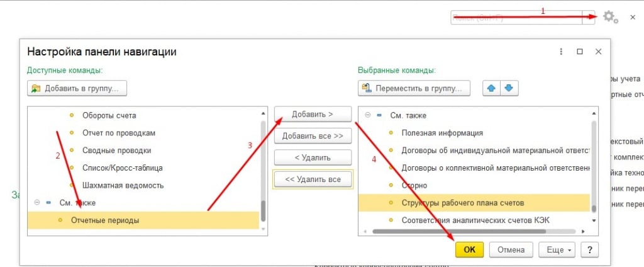Select 'Отчетные периоды' in available commands
The image size is (644, 267).
(105, 220)
